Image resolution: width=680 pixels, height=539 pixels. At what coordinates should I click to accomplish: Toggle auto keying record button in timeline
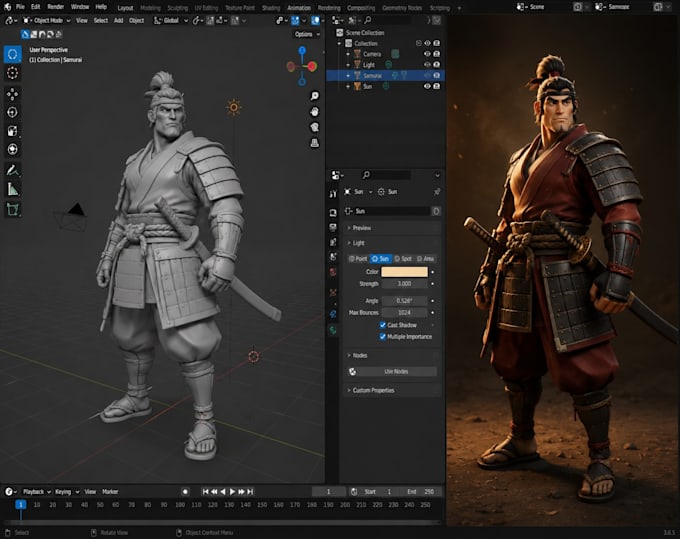click(x=185, y=492)
